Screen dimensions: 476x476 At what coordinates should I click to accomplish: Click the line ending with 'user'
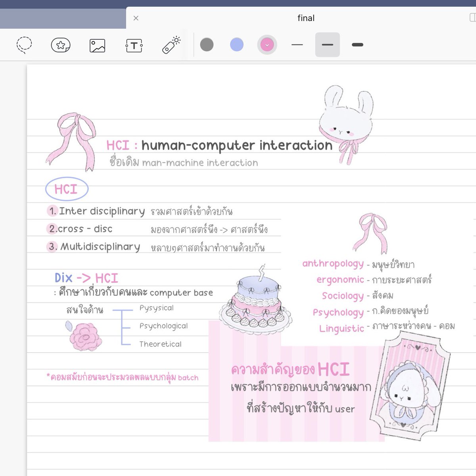[x=301, y=408]
